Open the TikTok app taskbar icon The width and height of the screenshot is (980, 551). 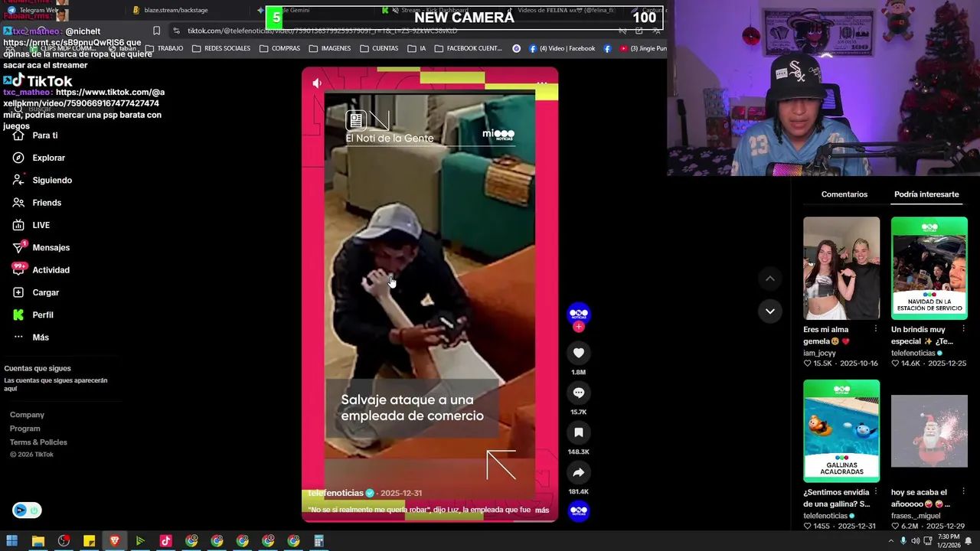click(165, 541)
